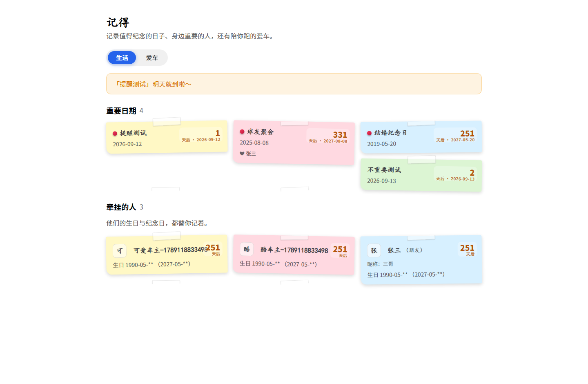The width and height of the screenshot is (588, 384).
Task: Click 251 countdown on 张三 card
Action: [467, 250]
